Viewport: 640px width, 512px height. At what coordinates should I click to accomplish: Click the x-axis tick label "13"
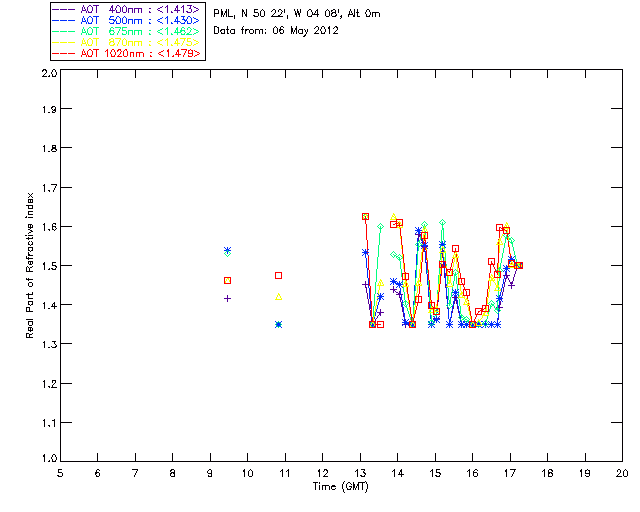(x=360, y=473)
